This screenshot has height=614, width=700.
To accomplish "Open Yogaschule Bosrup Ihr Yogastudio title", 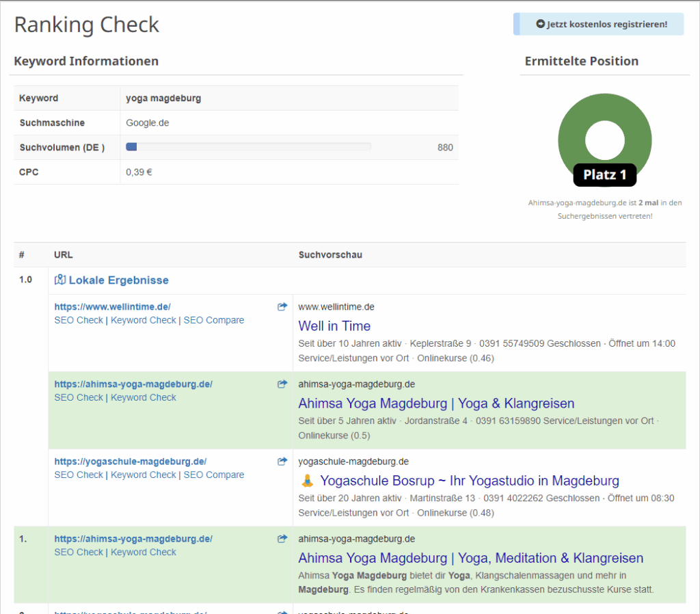I will (470, 481).
